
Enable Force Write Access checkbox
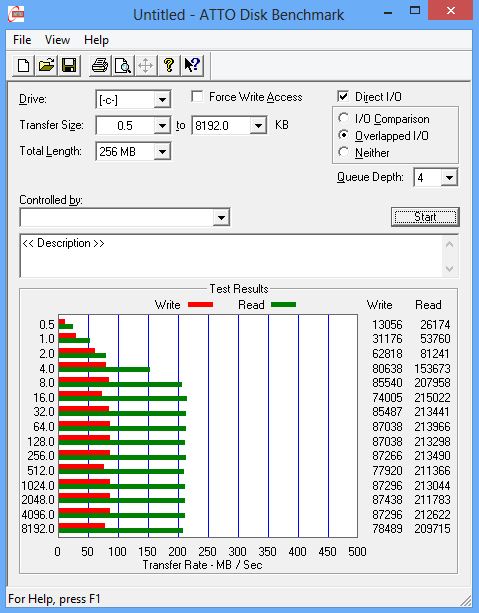coord(197,96)
